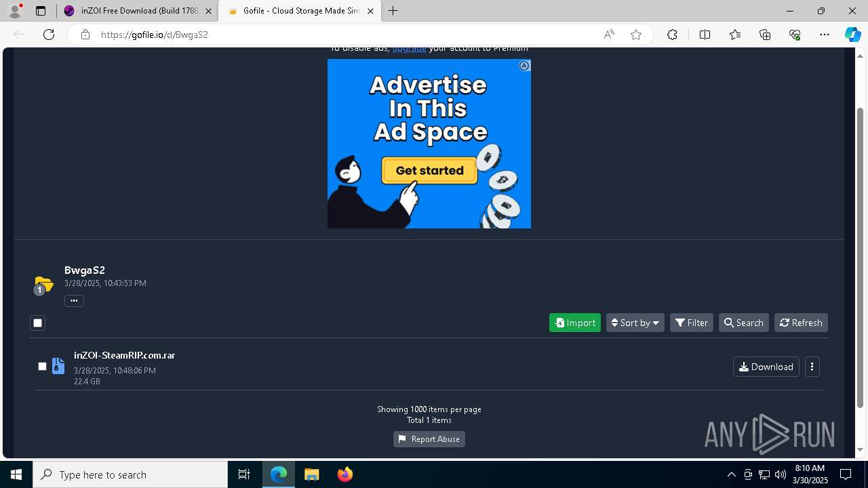Open the Favorites list icon

(735, 35)
